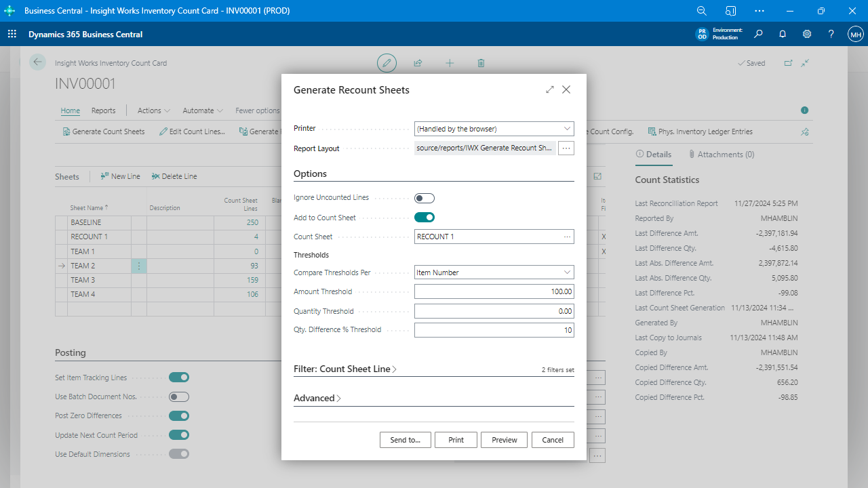Turn on Use Batch Document Nos.
868x488 pixels.
click(178, 396)
